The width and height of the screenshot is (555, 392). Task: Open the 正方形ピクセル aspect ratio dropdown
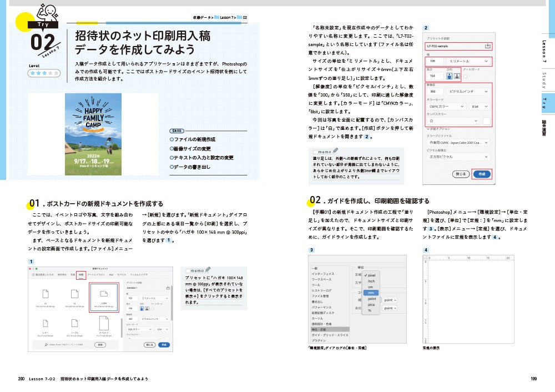click(458, 157)
